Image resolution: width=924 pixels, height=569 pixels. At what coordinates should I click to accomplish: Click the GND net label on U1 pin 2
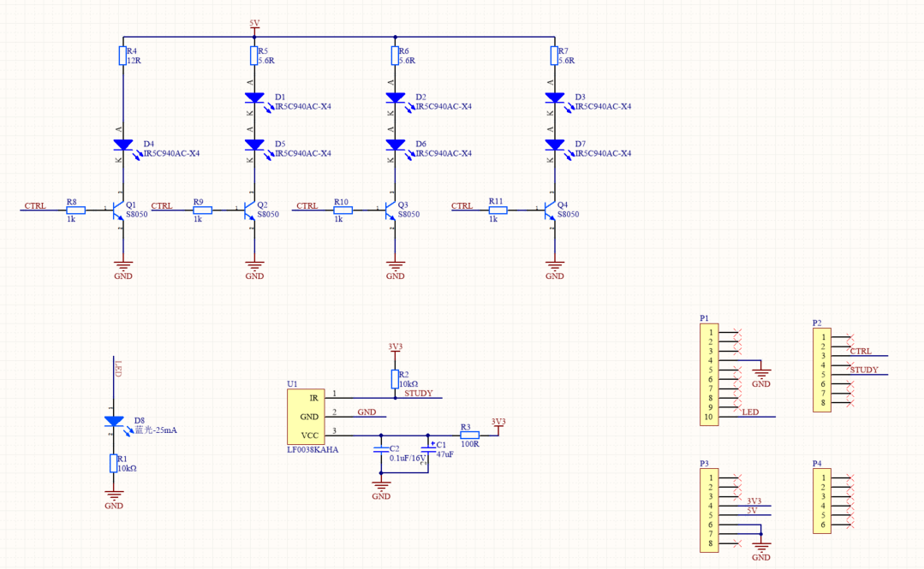pyautogui.click(x=367, y=412)
